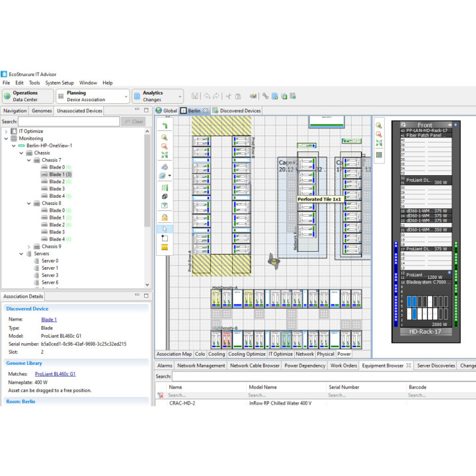
Task: Switch to the Genomes tab
Action: click(42, 111)
